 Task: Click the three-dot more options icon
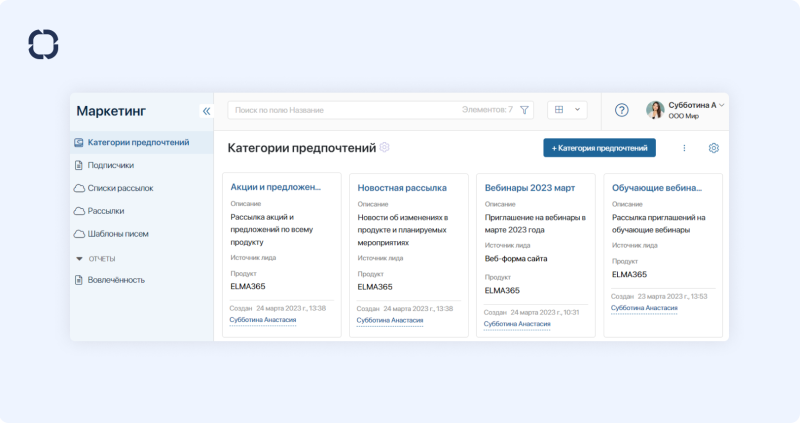684,148
